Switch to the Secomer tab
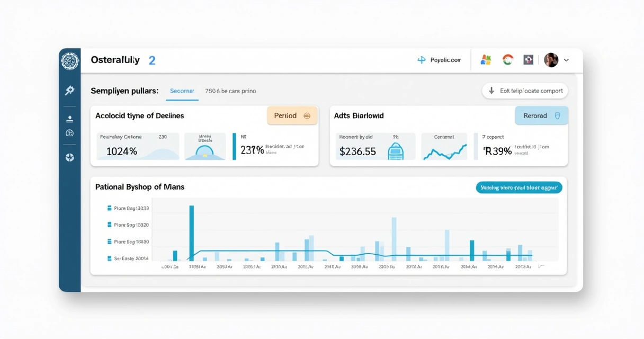 182,91
